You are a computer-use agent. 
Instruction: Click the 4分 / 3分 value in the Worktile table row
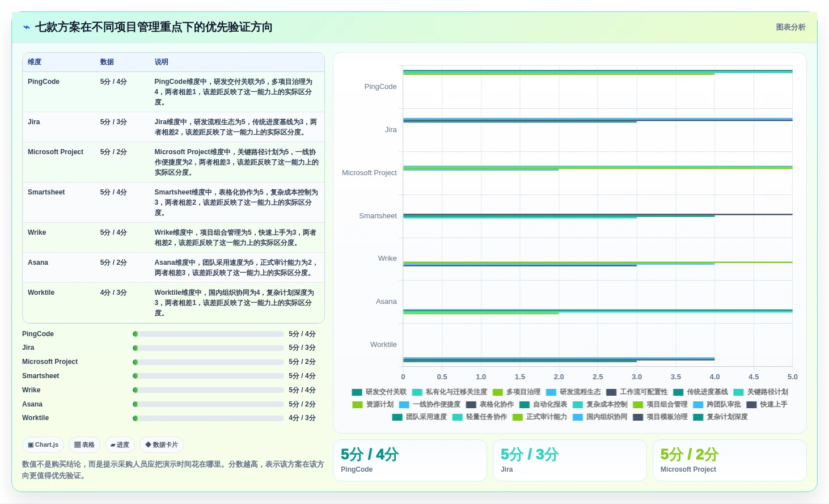pyautogui.click(x=113, y=293)
